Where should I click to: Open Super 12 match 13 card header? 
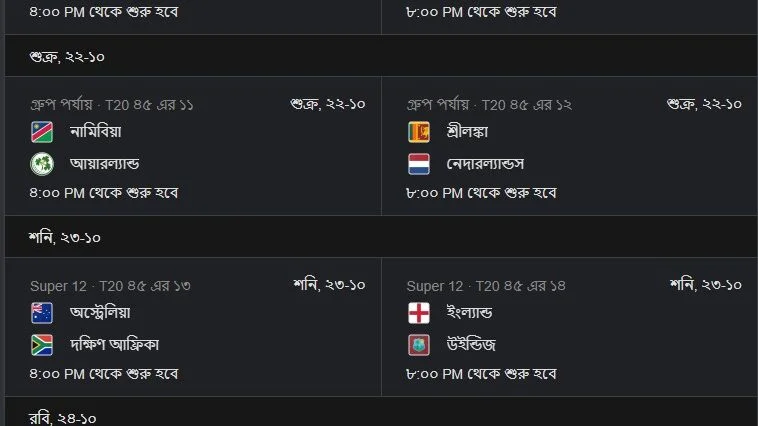tap(110, 286)
